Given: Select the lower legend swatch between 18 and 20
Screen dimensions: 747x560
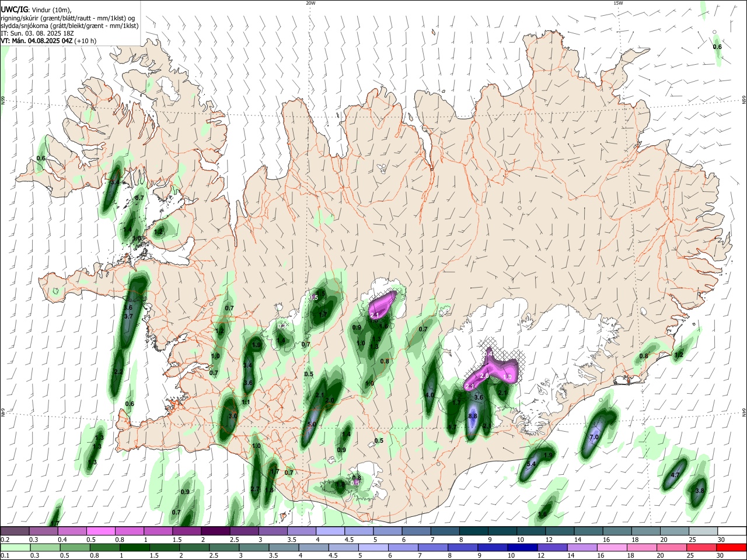Looking at the screenshot, I should click(641, 547).
